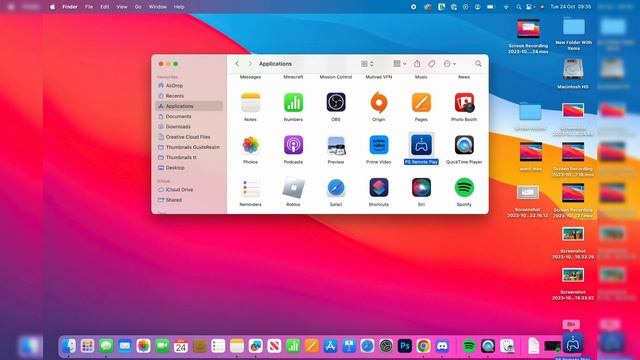Click the Finder toolbar tags icon
The height and width of the screenshot is (360, 640).
point(431,64)
